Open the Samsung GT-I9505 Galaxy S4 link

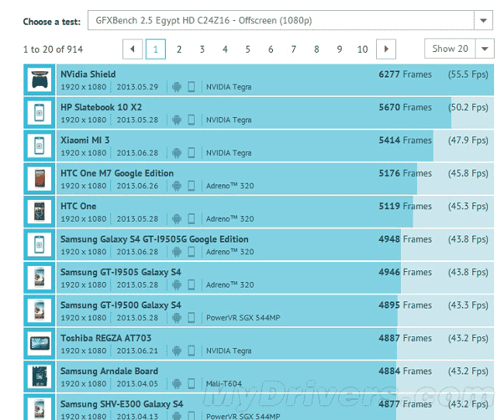pyautogui.click(x=121, y=272)
